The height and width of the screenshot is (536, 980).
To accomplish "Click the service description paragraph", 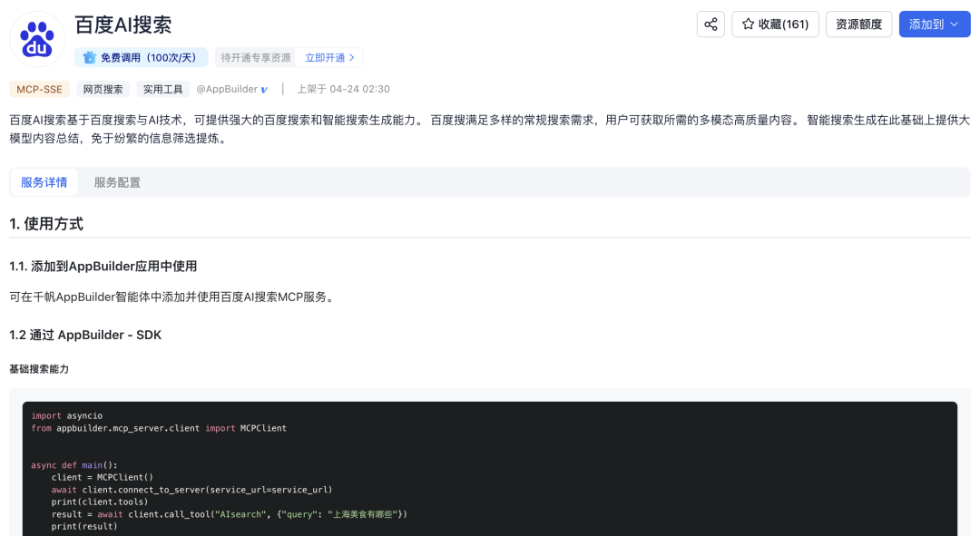I will coord(490,129).
